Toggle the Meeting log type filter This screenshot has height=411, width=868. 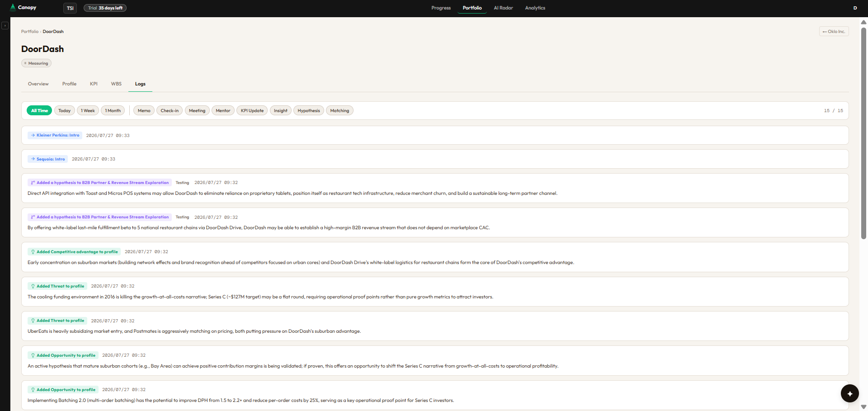[x=197, y=110]
